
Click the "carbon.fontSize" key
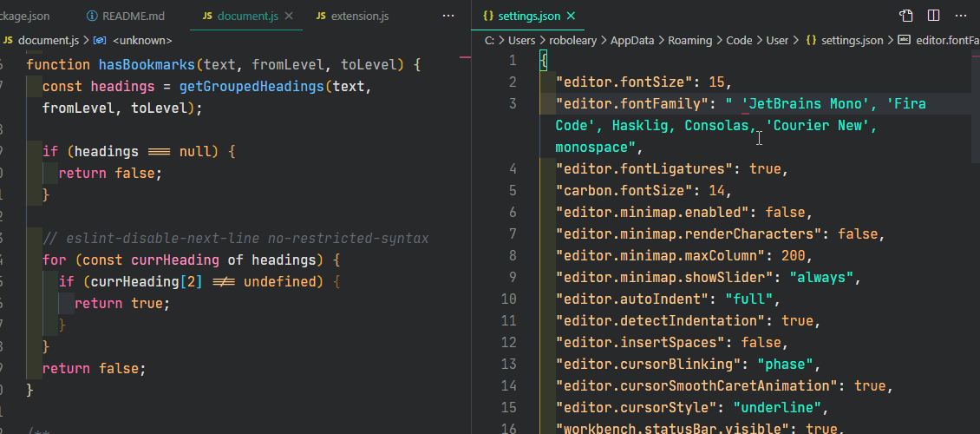pos(628,190)
